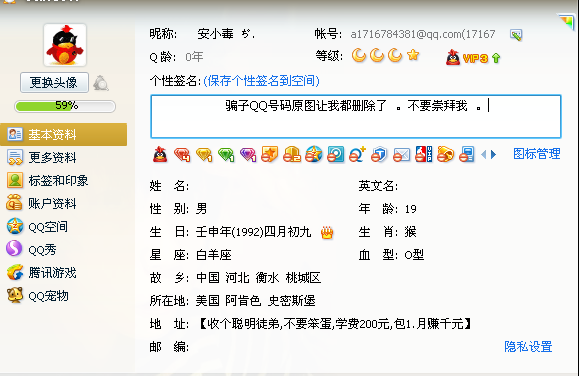The image size is (579, 376).
Task: Click the envelope mail service icon
Action: tap(401, 154)
